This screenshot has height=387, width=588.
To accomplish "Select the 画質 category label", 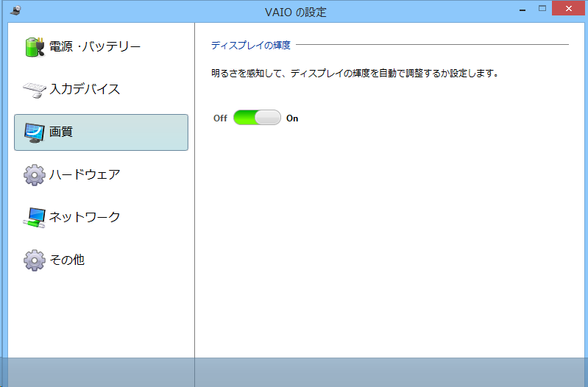I will (x=61, y=132).
